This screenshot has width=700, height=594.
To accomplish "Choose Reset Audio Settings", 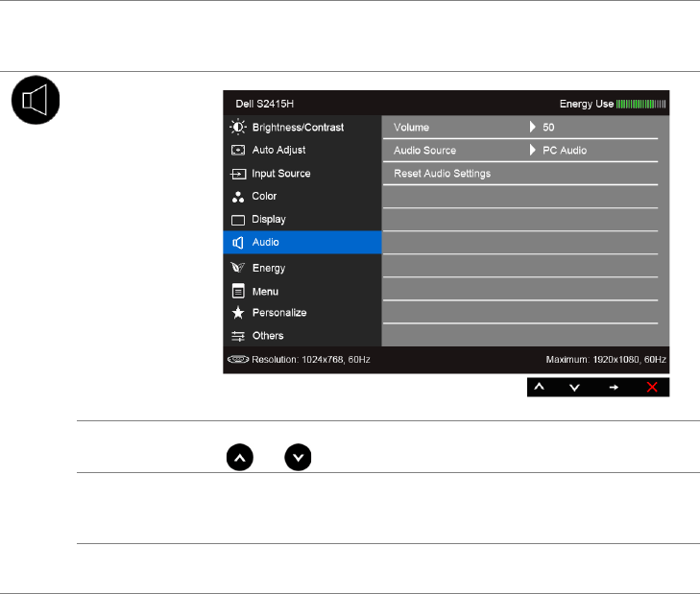I will (520, 174).
